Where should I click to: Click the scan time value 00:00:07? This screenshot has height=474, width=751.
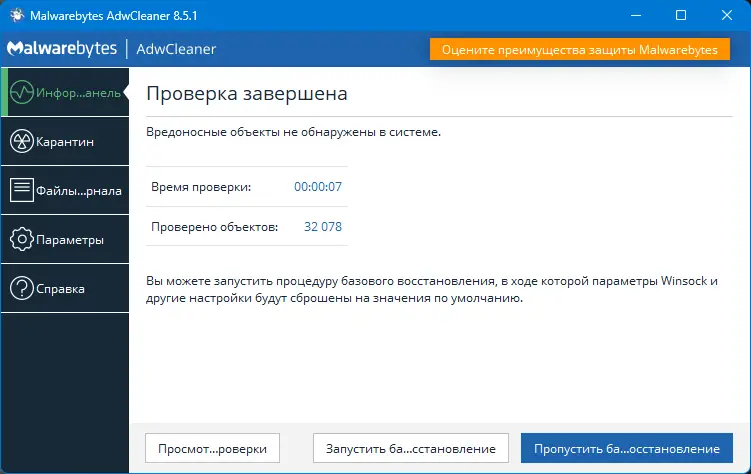(x=318, y=187)
